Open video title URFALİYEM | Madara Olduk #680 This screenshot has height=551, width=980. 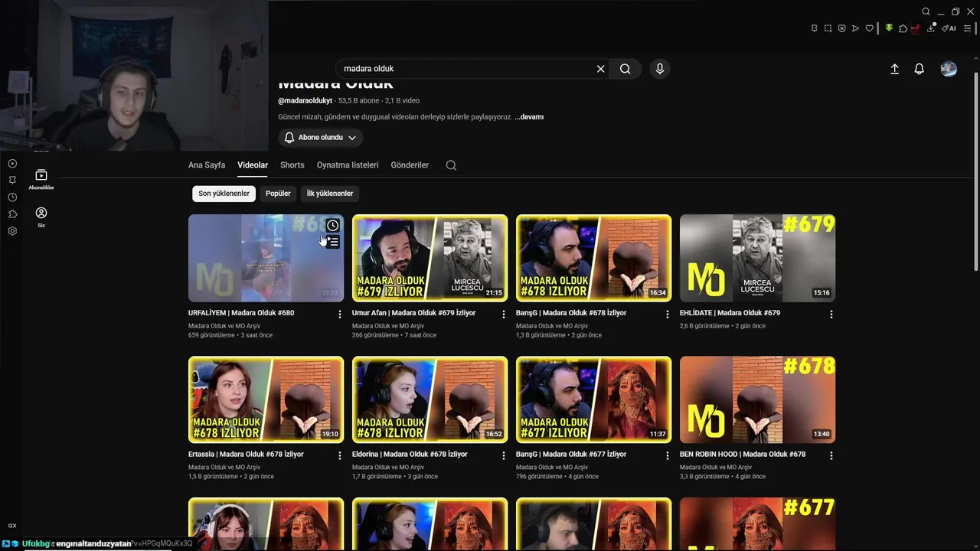241,313
